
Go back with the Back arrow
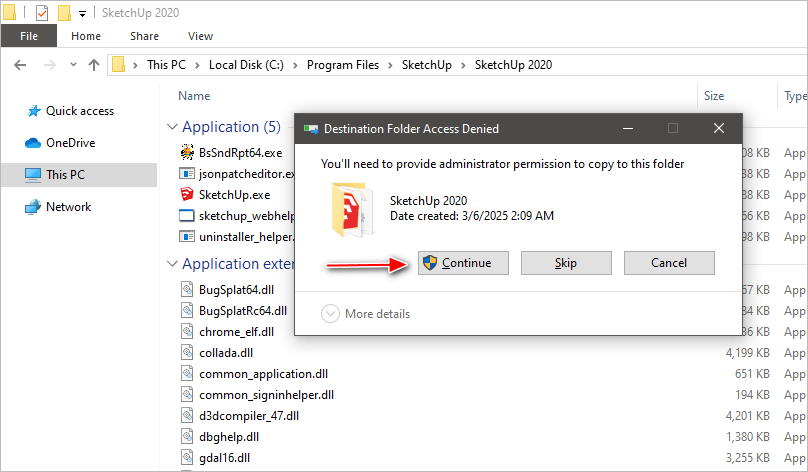click(19, 65)
